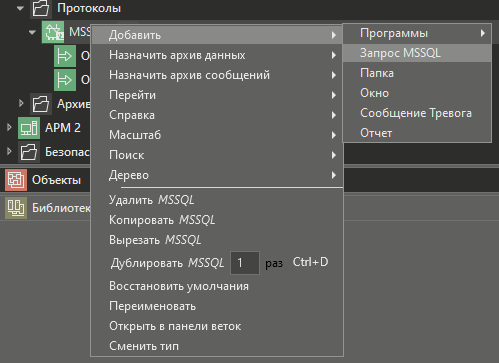Choose Дублировать MSSQL
The height and width of the screenshot is (363, 499).
coord(167,263)
